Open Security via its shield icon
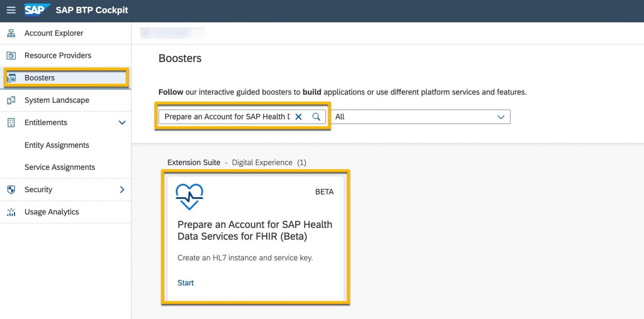The image size is (644, 319). point(11,189)
